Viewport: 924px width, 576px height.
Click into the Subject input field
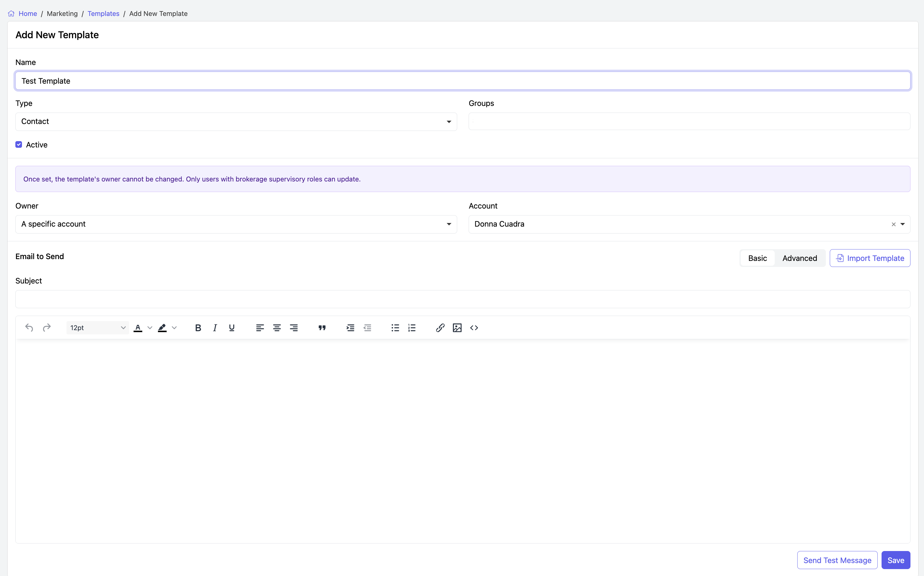click(462, 299)
